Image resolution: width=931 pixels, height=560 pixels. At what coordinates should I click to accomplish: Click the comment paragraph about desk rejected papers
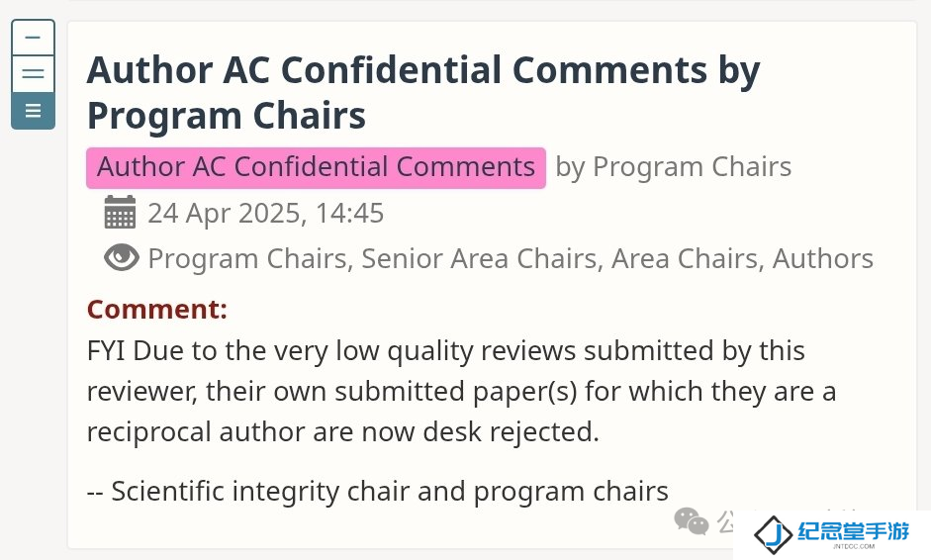coord(461,391)
